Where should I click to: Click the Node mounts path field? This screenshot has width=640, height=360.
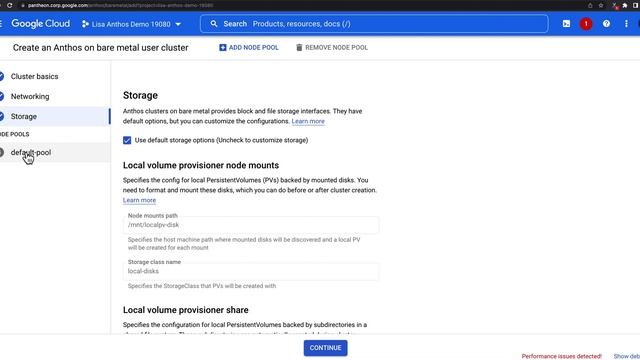[x=251, y=225]
